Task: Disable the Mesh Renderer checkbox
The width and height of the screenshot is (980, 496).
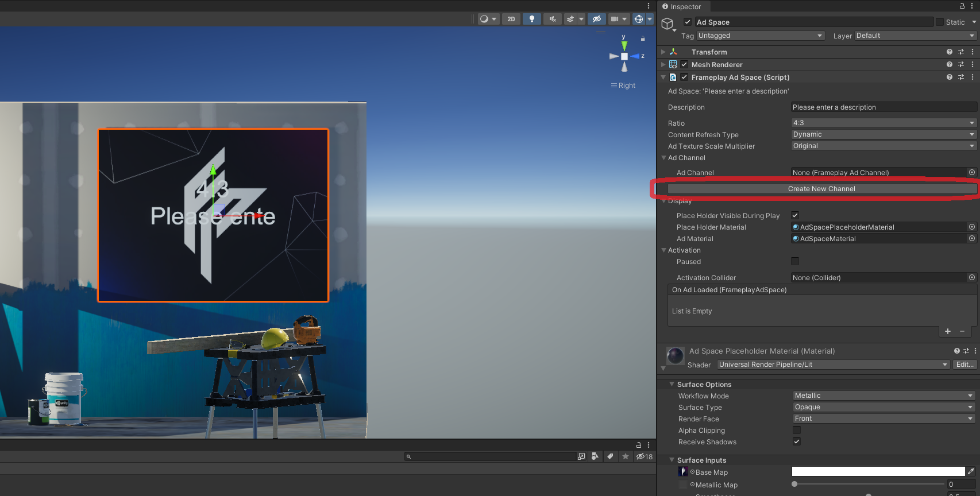Action: point(684,64)
